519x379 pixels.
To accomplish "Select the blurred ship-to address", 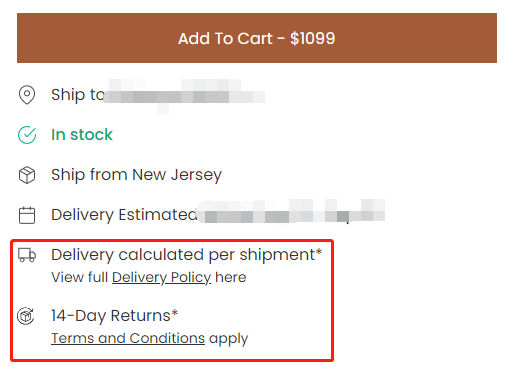I will tap(184, 95).
